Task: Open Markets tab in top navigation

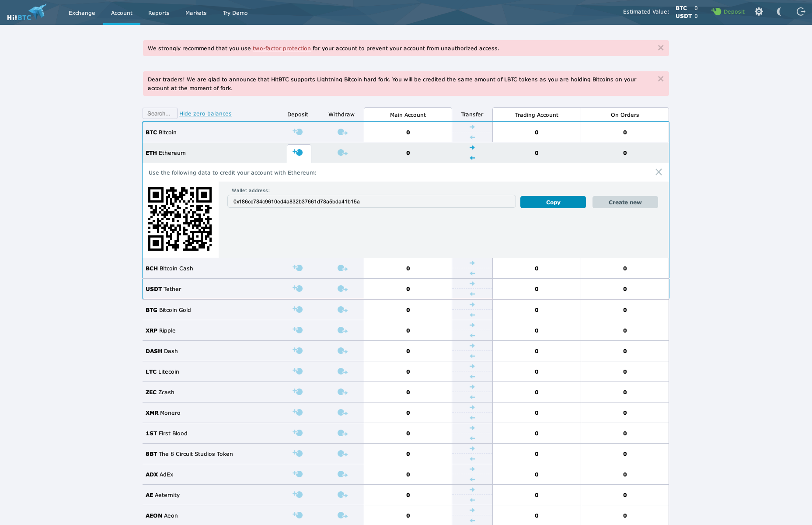Action: point(196,13)
